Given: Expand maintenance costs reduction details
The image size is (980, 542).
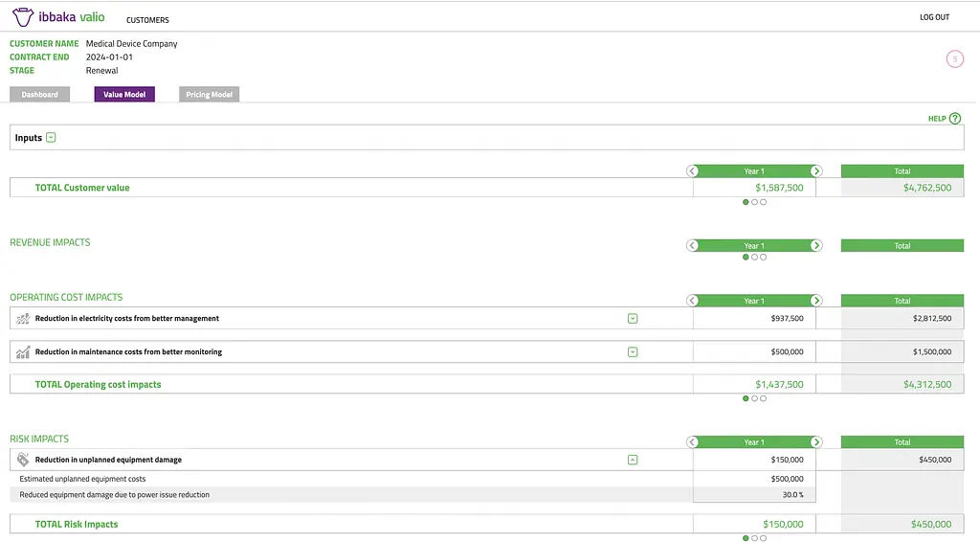Looking at the screenshot, I should [x=633, y=352].
